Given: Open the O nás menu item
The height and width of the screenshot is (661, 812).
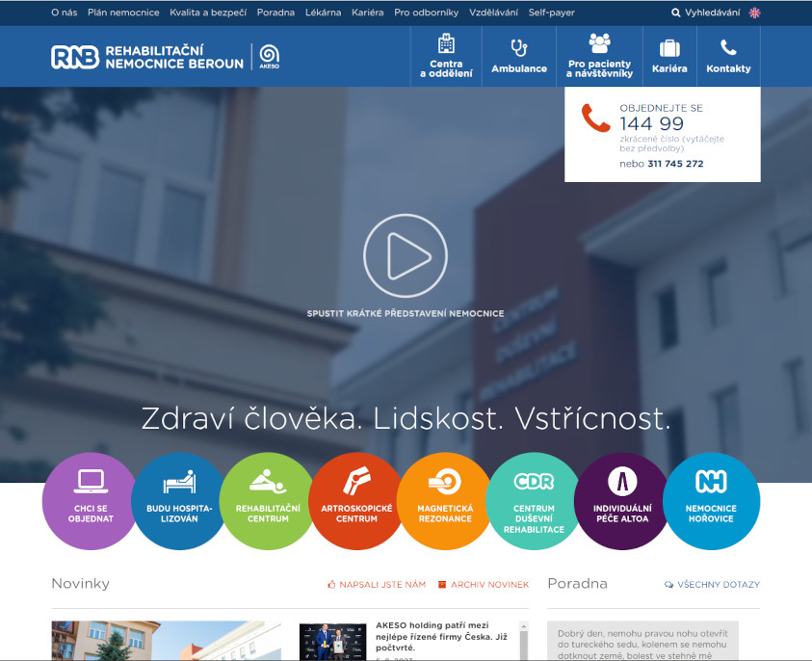Looking at the screenshot, I should tap(65, 13).
